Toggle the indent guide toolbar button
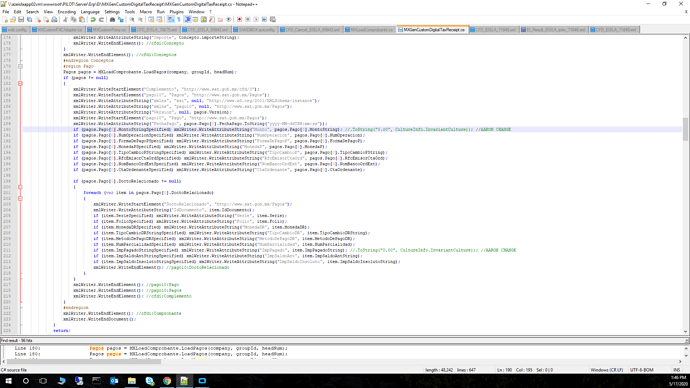This screenshot has height=388, width=690. [187, 19]
